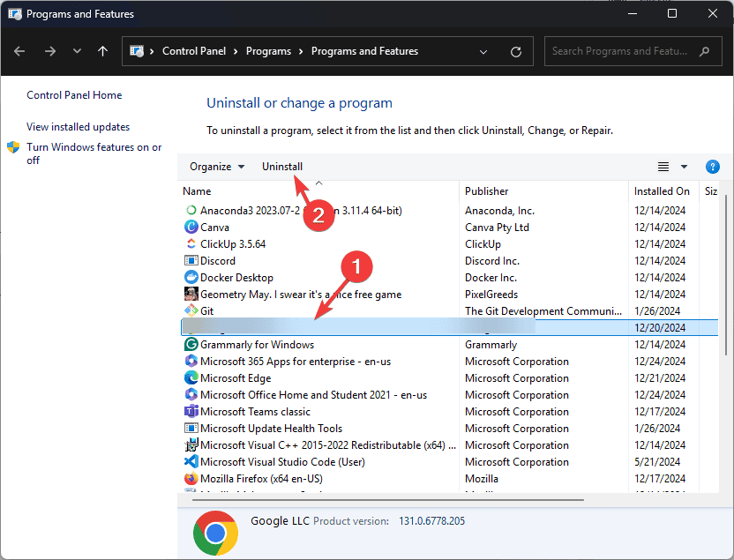Viewport: 734px width, 560px height.
Task: Click 'Canva Pty Ltd' publisher cell
Action: 497,228
